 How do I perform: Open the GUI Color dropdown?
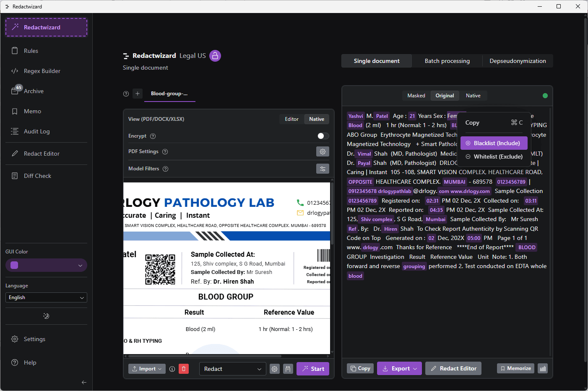46,265
